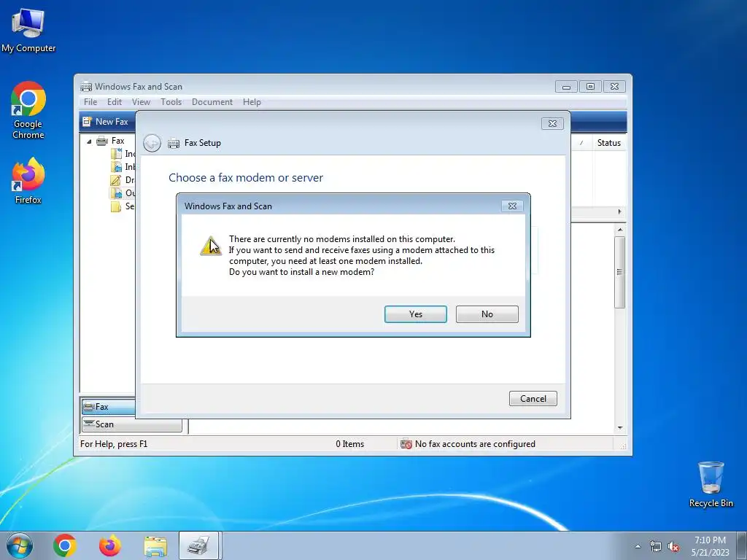Image resolution: width=747 pixels, height=560 pixels.
Task: Click the taskbar clock showing 7:10 PM
Action: [x=710, y=545]
